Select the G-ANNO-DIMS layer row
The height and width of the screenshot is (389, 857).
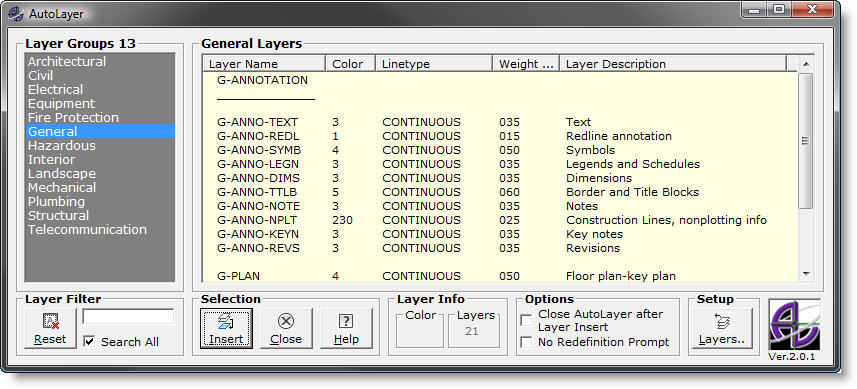(x=499, y=178)
